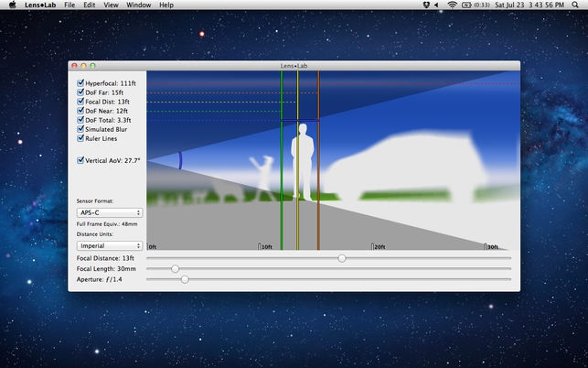This screenshot has width=588, height=368.
Task: Expand the Distance Units Imperial dropdown
Action: pos(109,245)
